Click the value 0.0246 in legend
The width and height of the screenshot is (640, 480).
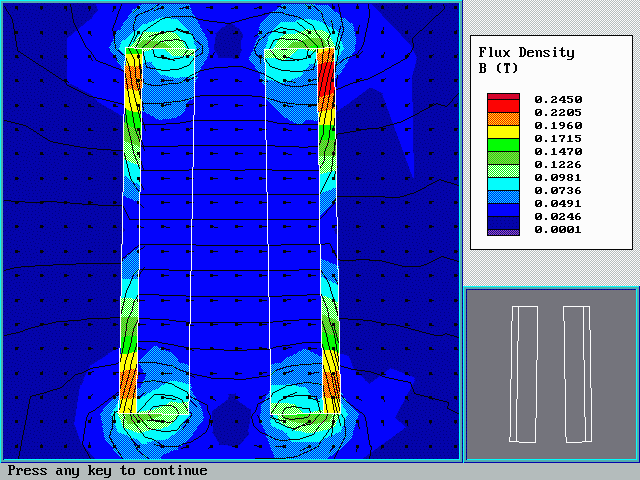pos(558,217)
